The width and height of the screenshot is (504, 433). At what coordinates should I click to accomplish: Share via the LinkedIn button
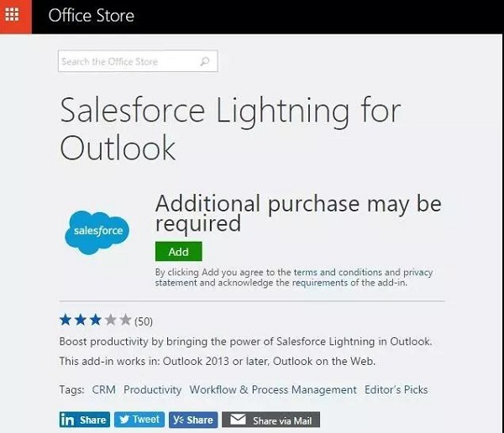tap(84, 420)
